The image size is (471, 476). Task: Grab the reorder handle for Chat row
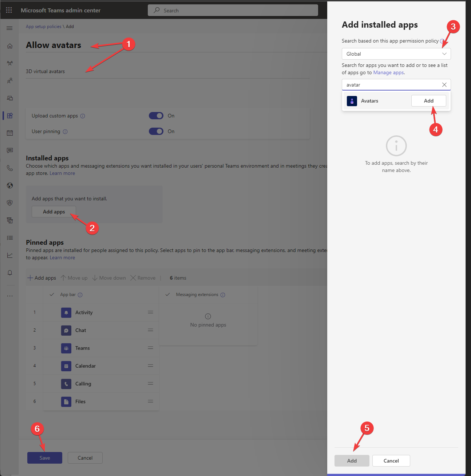click(150, 330)
